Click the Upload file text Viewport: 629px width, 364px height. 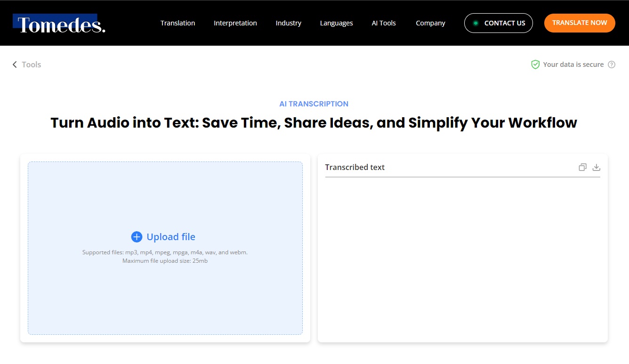[x=170, y=237]
